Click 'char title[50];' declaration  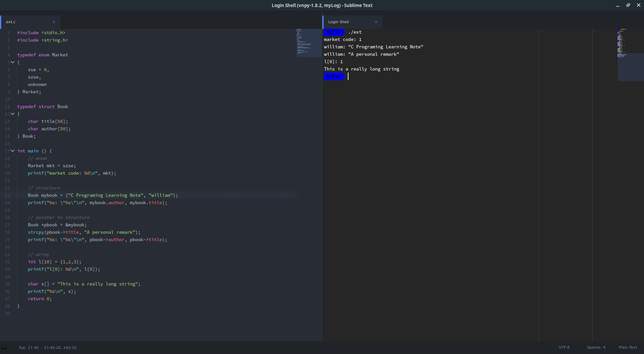click(x=48, y=121)
